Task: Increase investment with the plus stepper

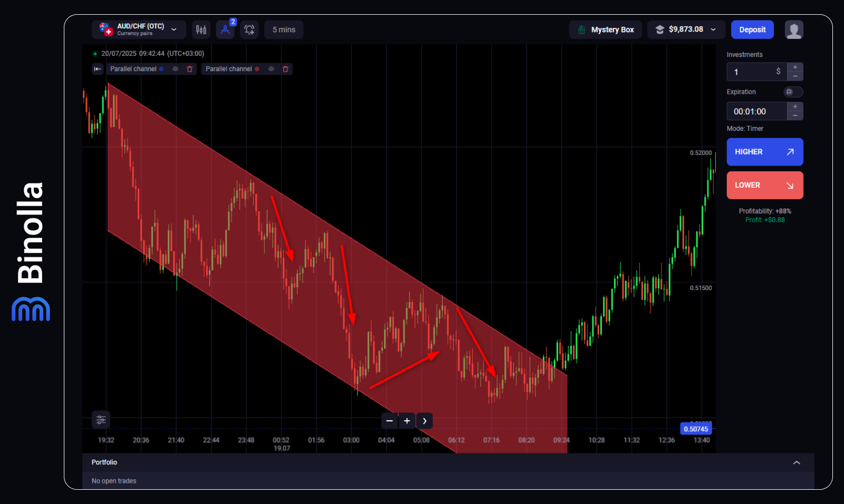Action: pyautogui.click(x=795, y=68)
